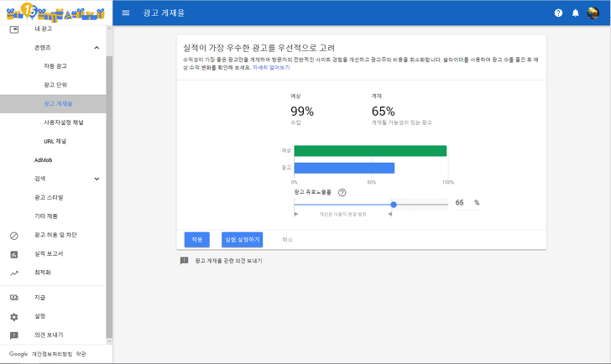Click the green 예상 revenue bar
The height and width of the screenshot is (364, 611).
coord(370,151)
